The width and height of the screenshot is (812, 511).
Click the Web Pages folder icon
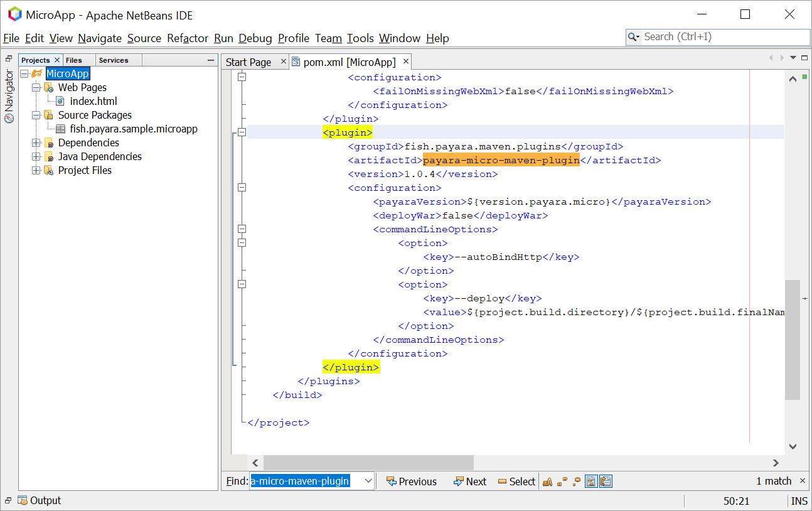[x=48, y=88]
